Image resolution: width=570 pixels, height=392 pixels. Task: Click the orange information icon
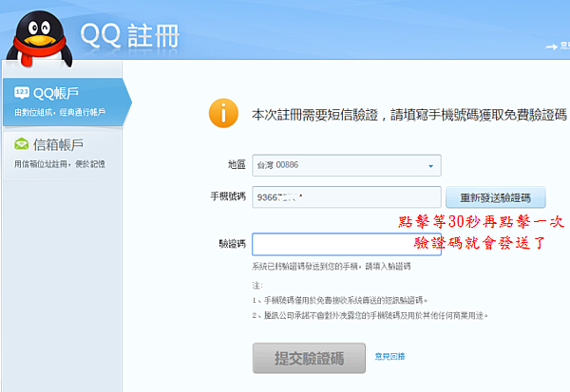tap(223, 113)
